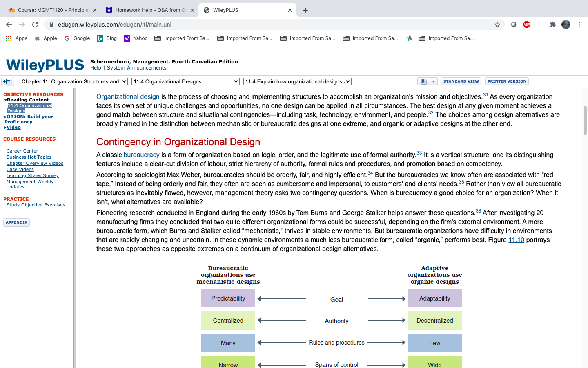
Task: Open the Google bookmark
Action: click(77, 38)
